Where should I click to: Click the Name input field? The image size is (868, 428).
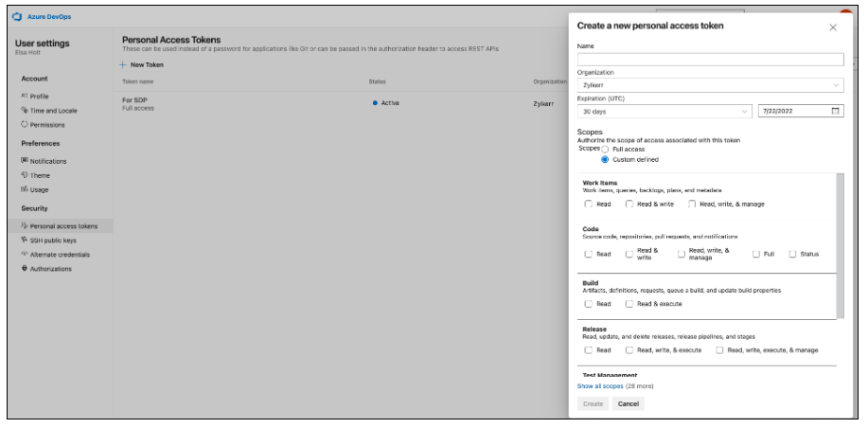(x=710, y=60)
